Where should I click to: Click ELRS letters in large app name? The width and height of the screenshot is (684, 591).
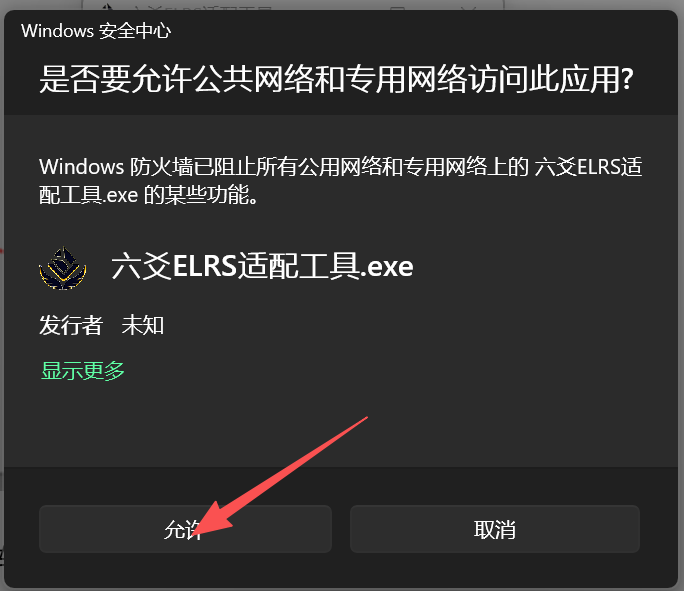205,266
